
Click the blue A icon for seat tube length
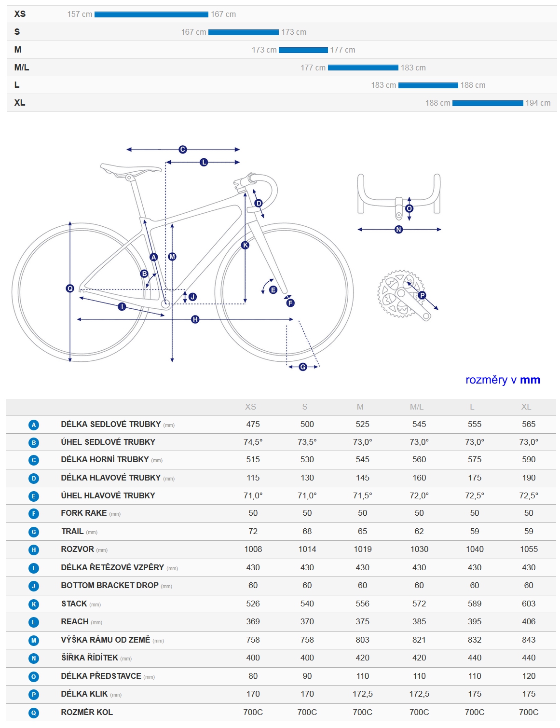34,425
